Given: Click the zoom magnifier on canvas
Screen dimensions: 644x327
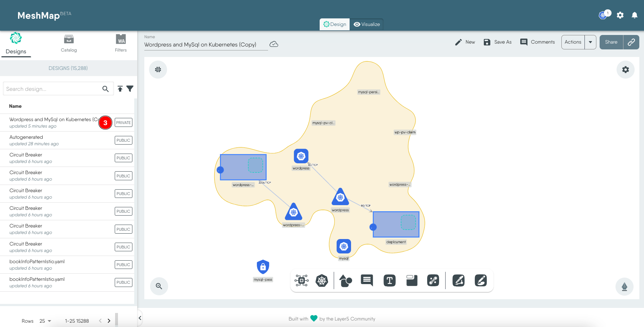Looking at the screenshot, I should [159, 286].
